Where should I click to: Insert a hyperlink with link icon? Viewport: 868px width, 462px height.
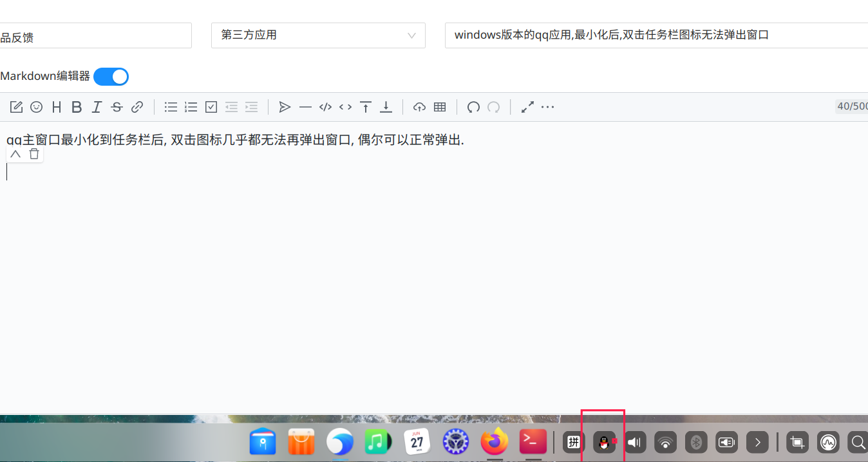click(x=137, y=107)
